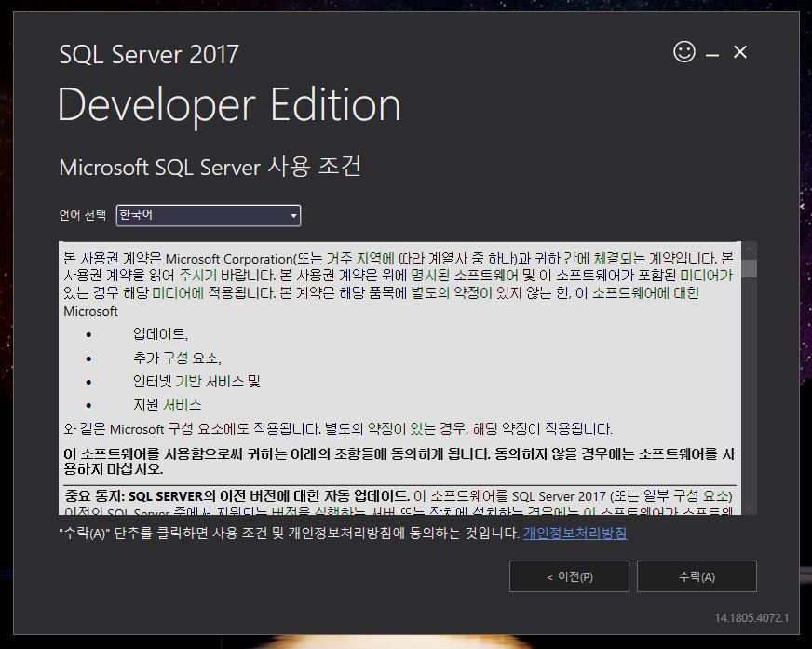Click the '지원 서비스' bullet text
This screenshot has width=812, height=649.
coord(168,405)
